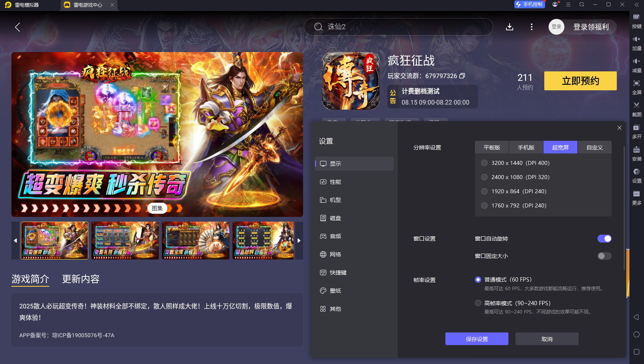The height and width of the screenshot is (364, 644).
Task: Click the settings dialog scrollbar
Action: 624,208
